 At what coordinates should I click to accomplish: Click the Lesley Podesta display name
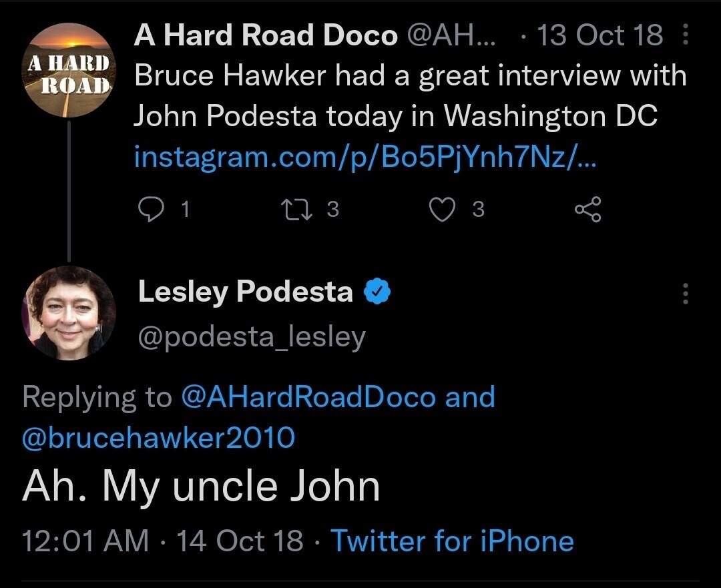245,292
